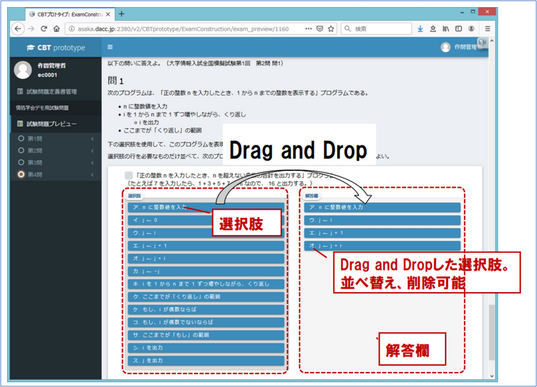Click the browser forward arrow
537x387 pixels.
click(x=31, y=29)
